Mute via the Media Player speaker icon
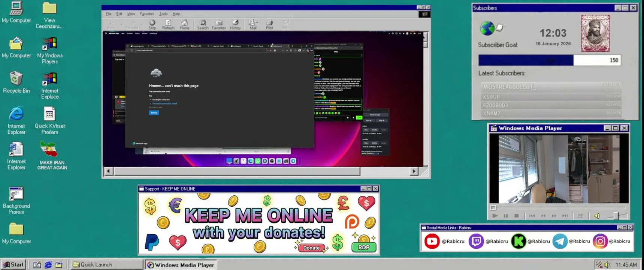This screenshot has height=270, width=644. click(597, 216)
